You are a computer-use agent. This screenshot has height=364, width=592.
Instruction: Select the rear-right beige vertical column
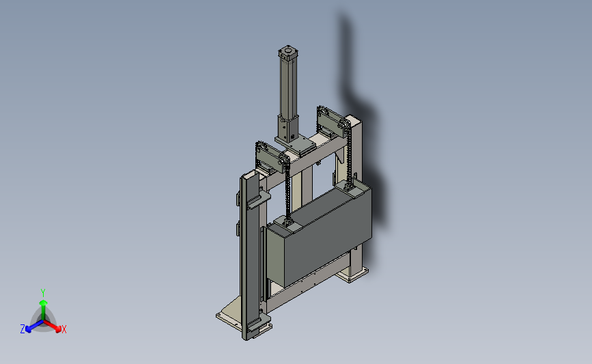[x=357, y=151]
